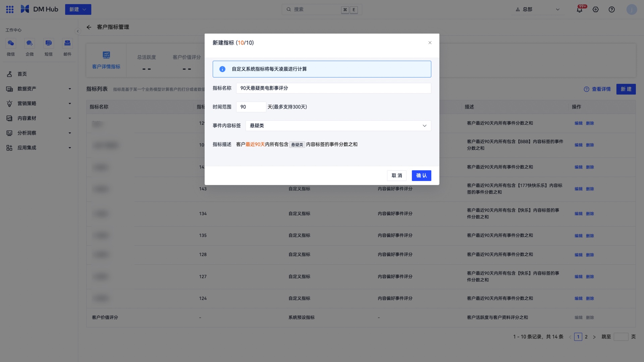The height and width of the screenshot is (362, 644).
Task: Expand the 应用集成 menu arrow
Action: (x=70, y=148)
